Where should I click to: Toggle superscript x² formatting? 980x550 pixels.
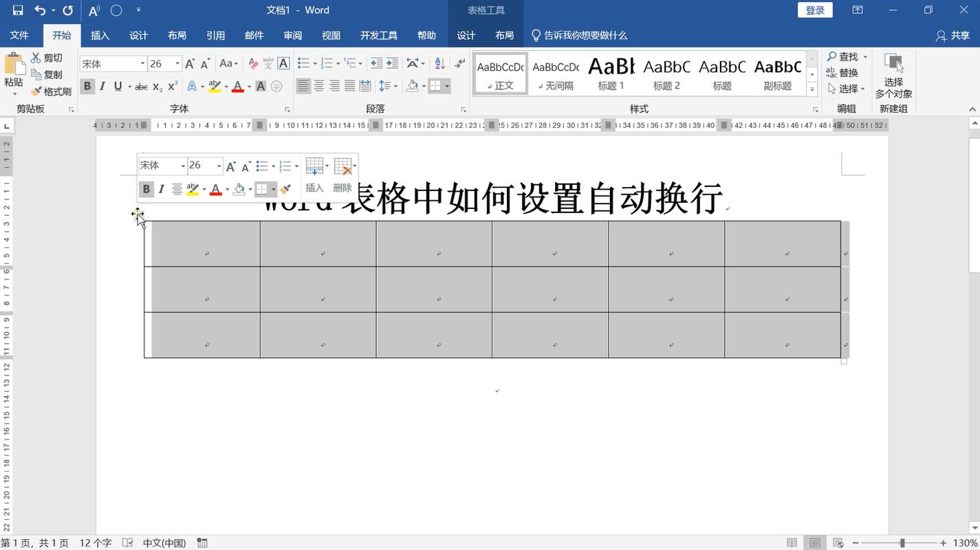click(173, 86)
